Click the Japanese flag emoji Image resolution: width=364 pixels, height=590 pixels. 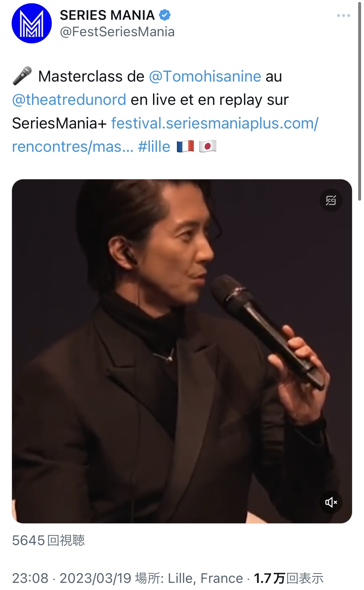coord(207,146)
